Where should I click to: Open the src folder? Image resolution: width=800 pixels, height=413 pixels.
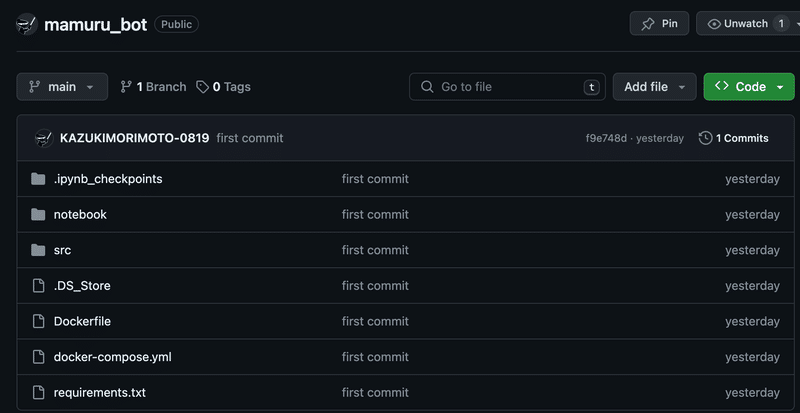pos(62,250)
